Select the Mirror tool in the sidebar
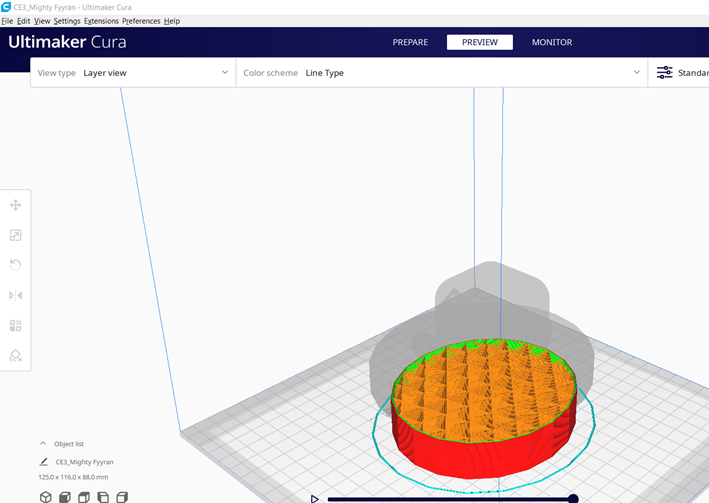709x503 pixels. 15,295
